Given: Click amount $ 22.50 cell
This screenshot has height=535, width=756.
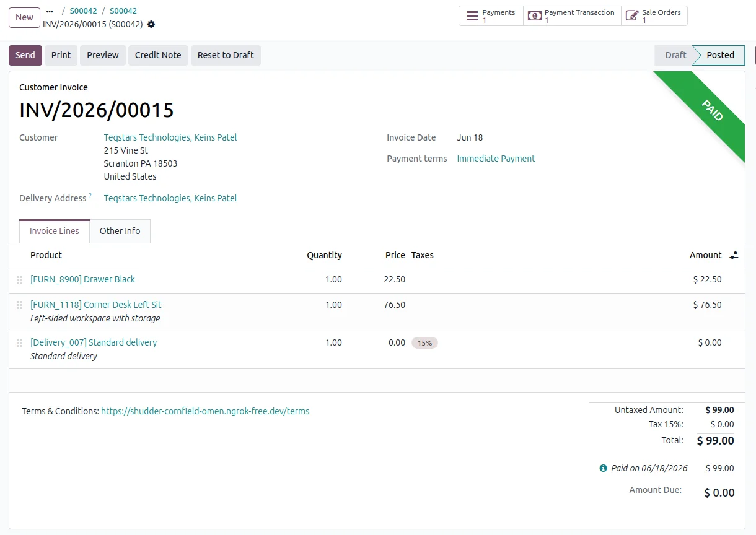Looking at the screenshot, I should click(707, 279).
